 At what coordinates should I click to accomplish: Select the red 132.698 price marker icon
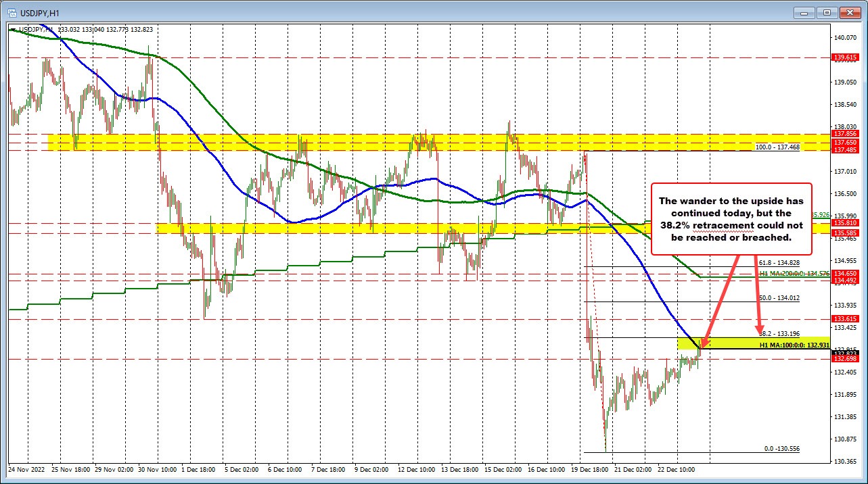(x=844, y=359)
